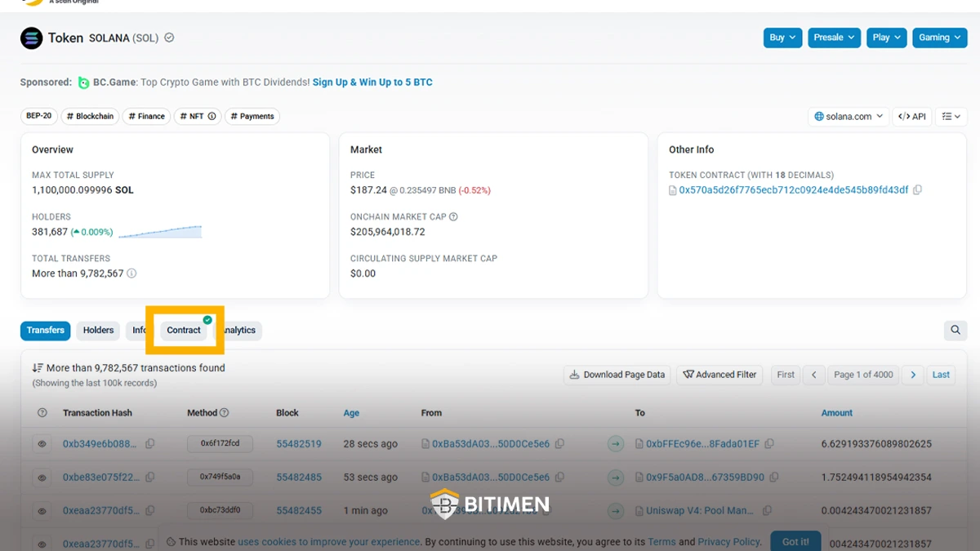Screen dimensions: 980x551
Task: Go to next page arrow
Action: (x=913, y=375)
